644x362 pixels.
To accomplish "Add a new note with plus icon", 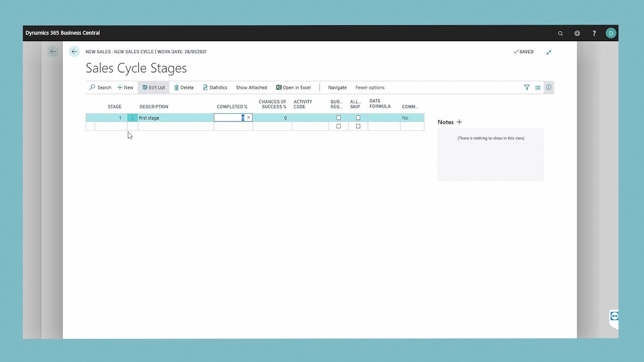I will pyautogui.click(x=459, y=122).
